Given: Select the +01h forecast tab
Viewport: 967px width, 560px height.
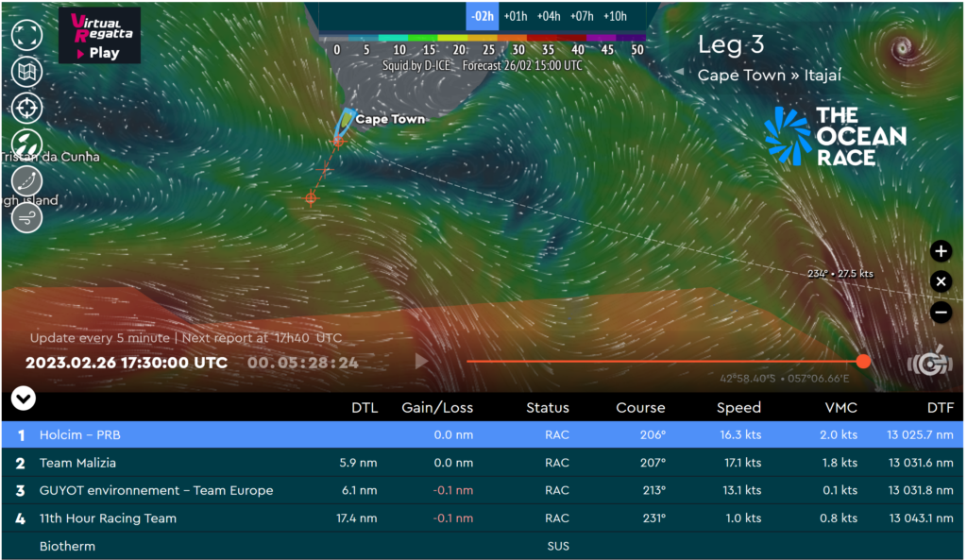Looking at the screenshot, I should [x=516, y=16].
